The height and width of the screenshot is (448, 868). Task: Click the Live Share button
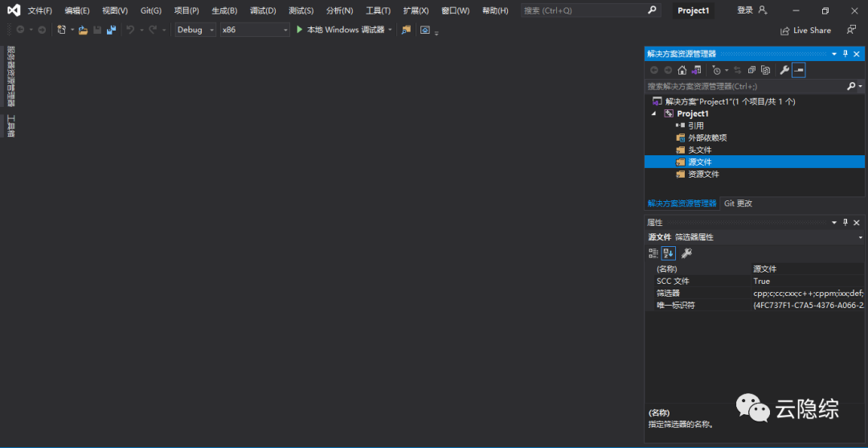[x=805, y=31]
